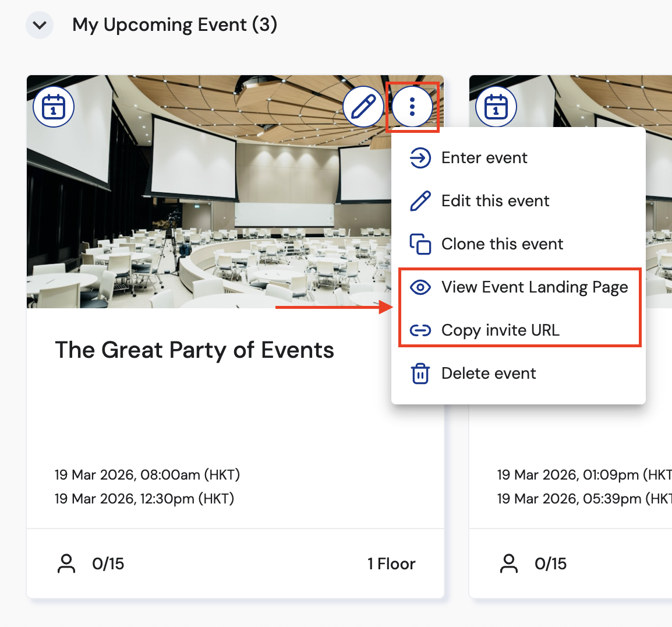672x627 pixels.
Task: Click the 12:30pm end date text
Action: [144, 499]
